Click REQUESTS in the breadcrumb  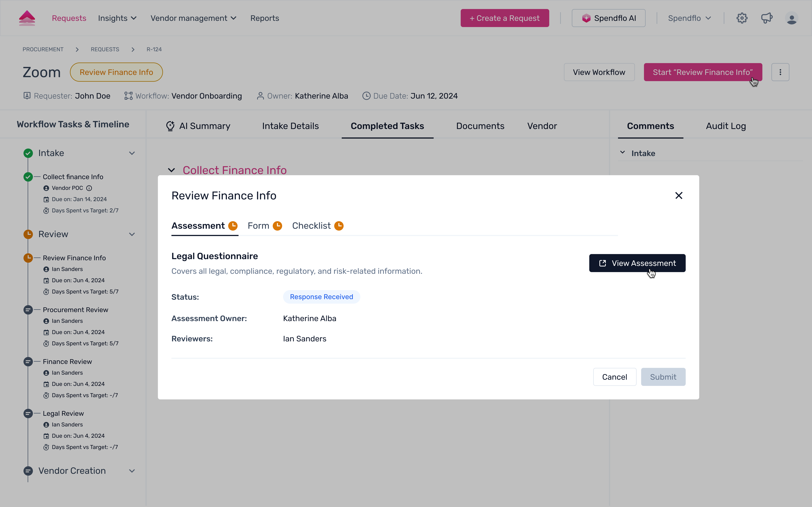[x=105, y=49]
